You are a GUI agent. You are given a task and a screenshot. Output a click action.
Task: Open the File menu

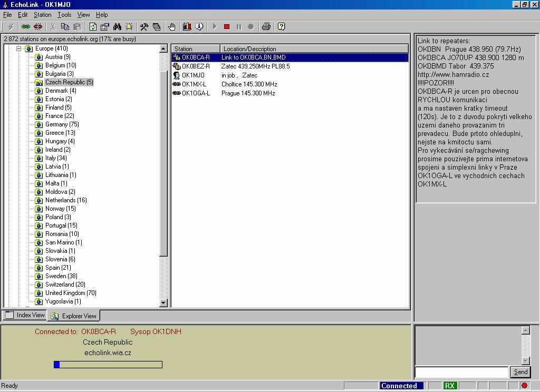pos(7,15)
